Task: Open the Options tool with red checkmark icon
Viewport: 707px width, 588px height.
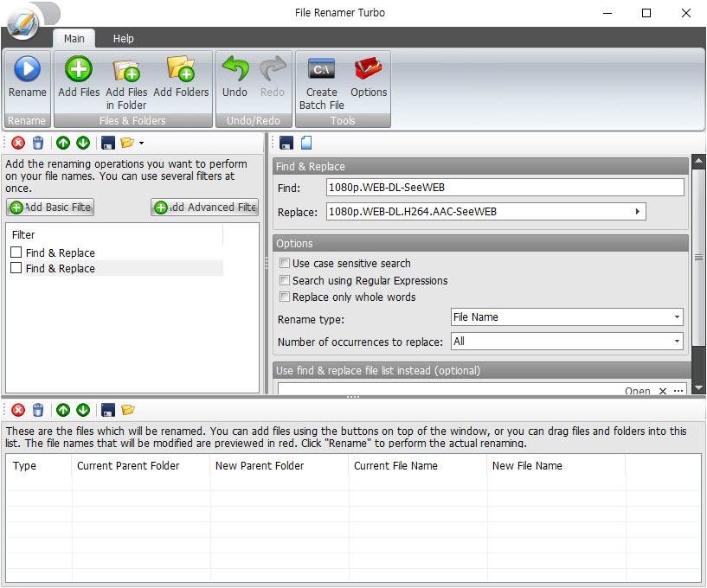Action: [x=368, y=69]
